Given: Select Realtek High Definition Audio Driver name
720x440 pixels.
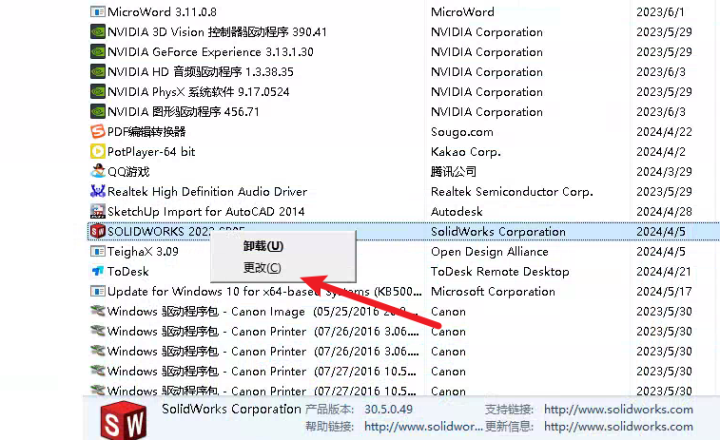Looking at the screenshot, I should click(207, 192).
